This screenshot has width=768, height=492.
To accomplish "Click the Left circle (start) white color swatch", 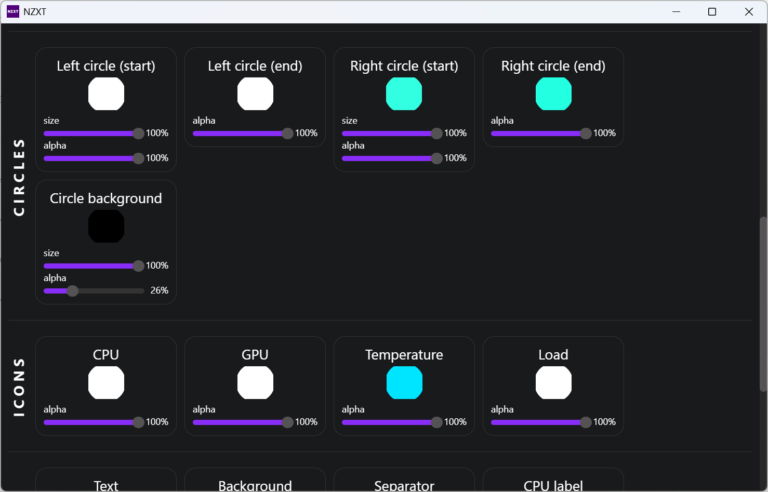I will click(106, 94).
